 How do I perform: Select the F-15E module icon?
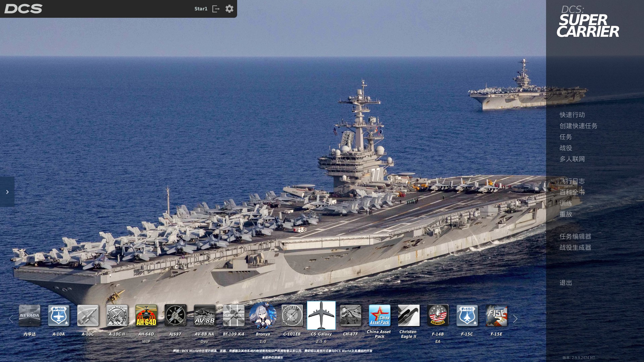coord(496,315)
